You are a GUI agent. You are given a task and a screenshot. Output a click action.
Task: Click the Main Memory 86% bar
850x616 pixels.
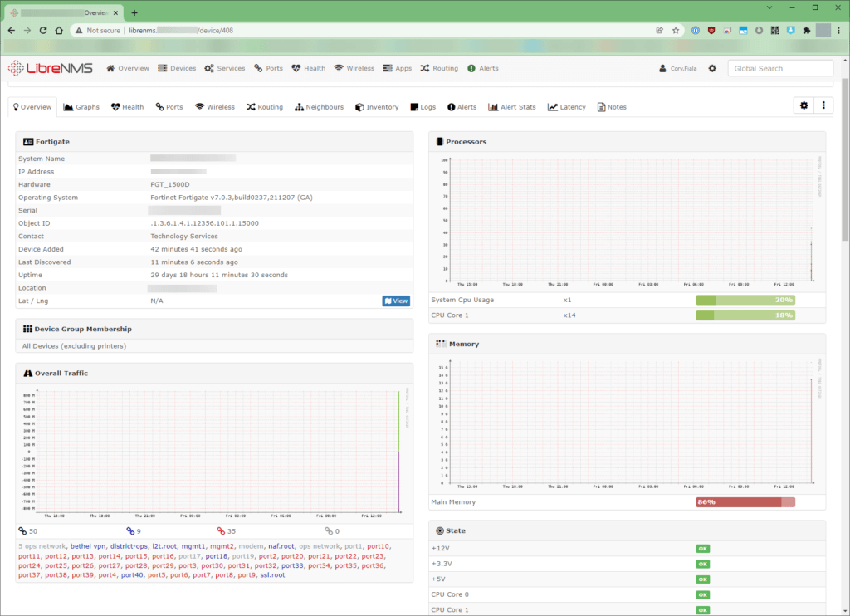745,502
